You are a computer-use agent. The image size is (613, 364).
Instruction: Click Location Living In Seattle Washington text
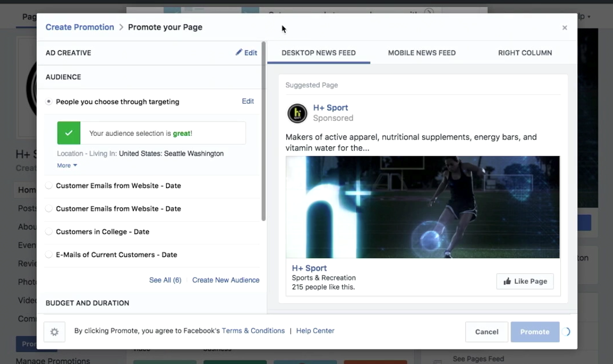[140, 154]
